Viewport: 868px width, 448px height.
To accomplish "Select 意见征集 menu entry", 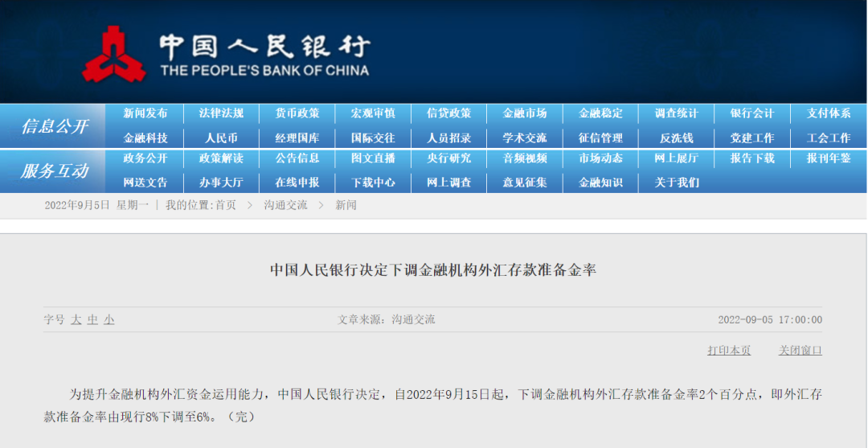I will pyautogui.click(x=525, y=183).
